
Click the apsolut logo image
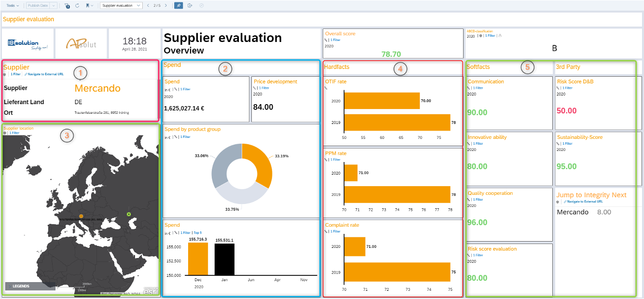tap(82, 43)
